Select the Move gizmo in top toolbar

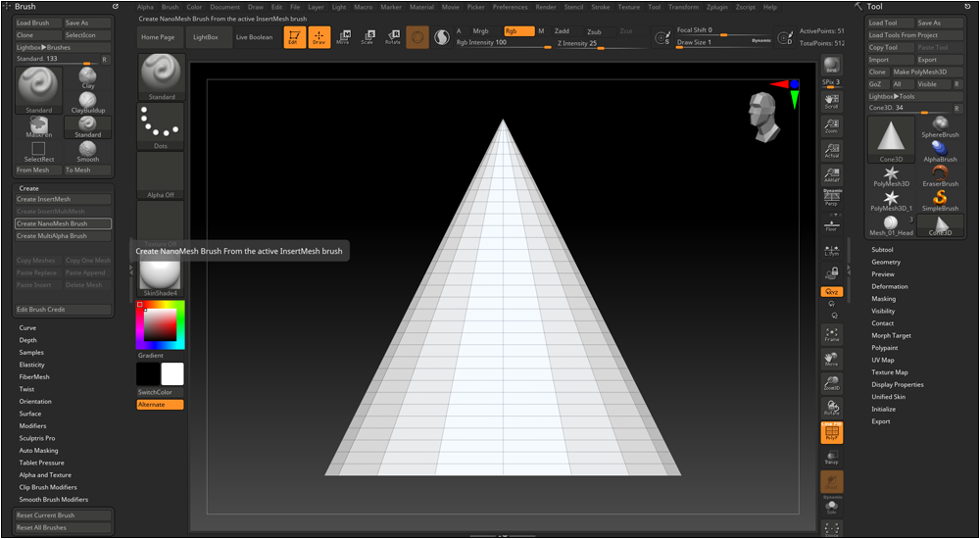click(x=343, y=37)
